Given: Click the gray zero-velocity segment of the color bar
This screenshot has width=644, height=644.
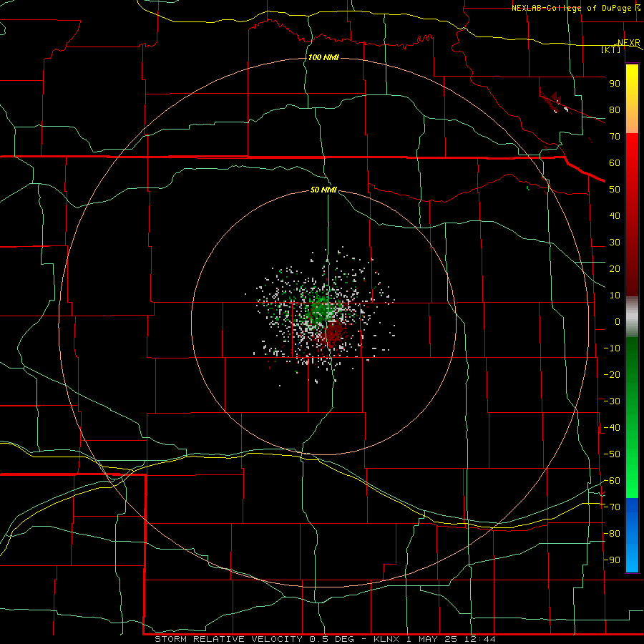Looking at the screenshot, I should (x=632, y=317).
